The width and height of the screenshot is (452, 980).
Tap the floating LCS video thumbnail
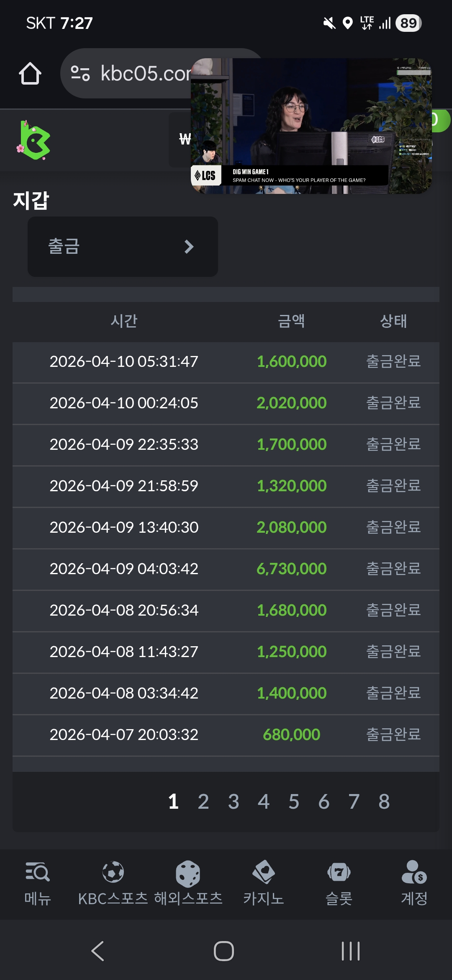(x=311, y=126)
